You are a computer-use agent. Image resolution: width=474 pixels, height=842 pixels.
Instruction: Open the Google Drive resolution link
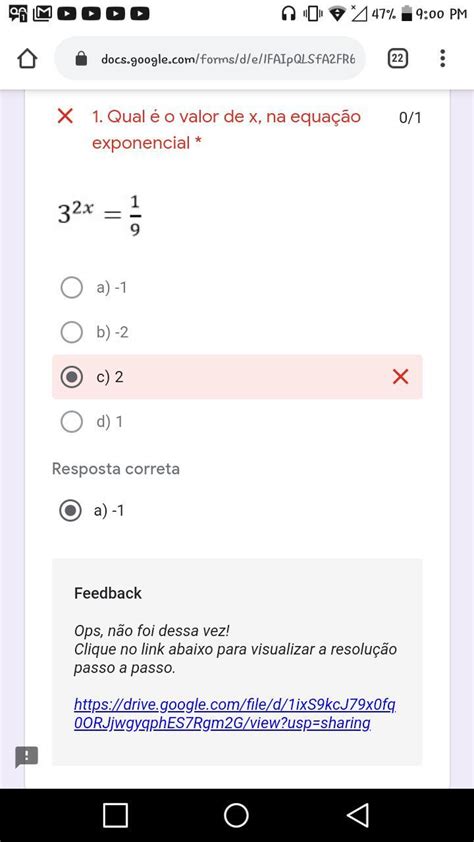[235, 714]
